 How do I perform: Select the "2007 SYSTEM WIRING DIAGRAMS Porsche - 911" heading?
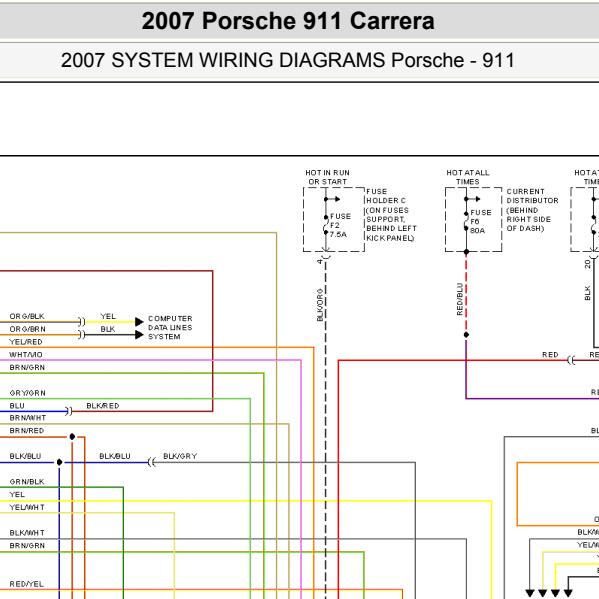pos(288,60)
